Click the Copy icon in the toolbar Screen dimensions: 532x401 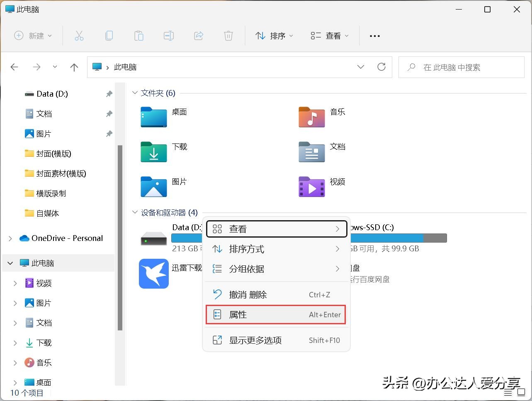[109, 36]
